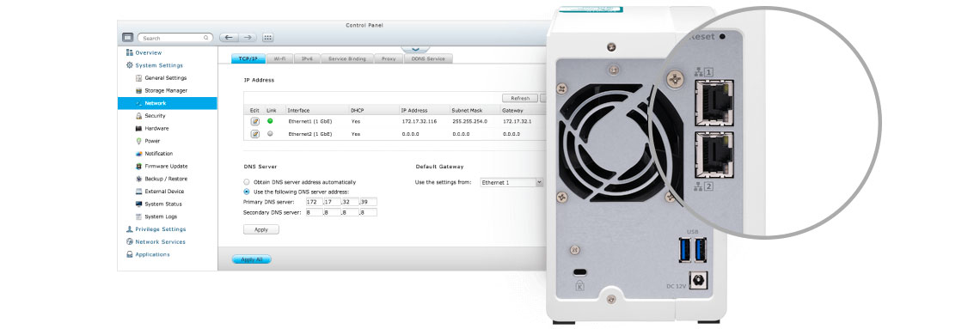Click the first octet of Secondary DNS server
The height and width of the screenshot is (329, 980).
pos(314,213)
